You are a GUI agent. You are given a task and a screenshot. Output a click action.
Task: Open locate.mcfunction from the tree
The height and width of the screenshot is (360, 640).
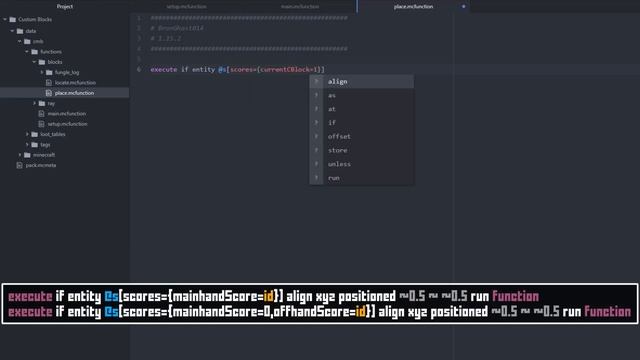(75, 82)
